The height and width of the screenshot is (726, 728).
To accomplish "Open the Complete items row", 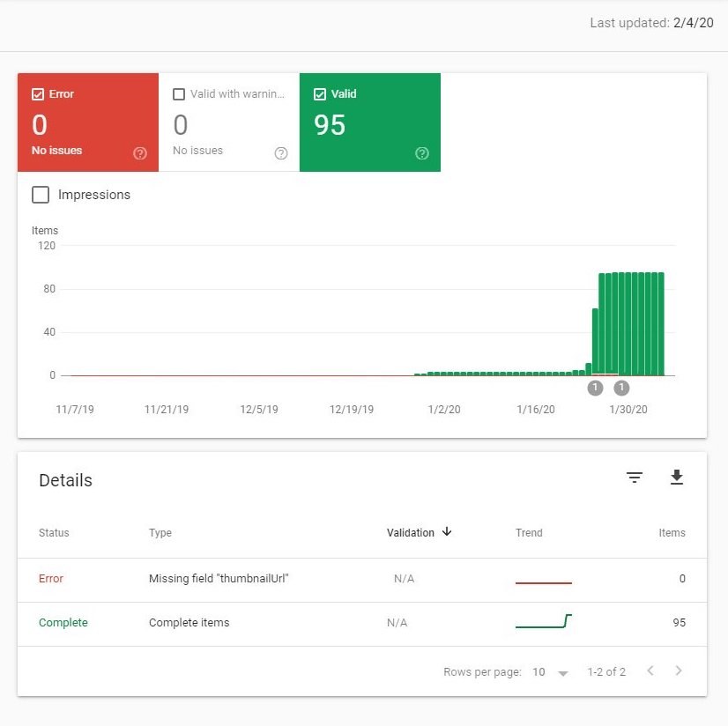I will [189, 623].
